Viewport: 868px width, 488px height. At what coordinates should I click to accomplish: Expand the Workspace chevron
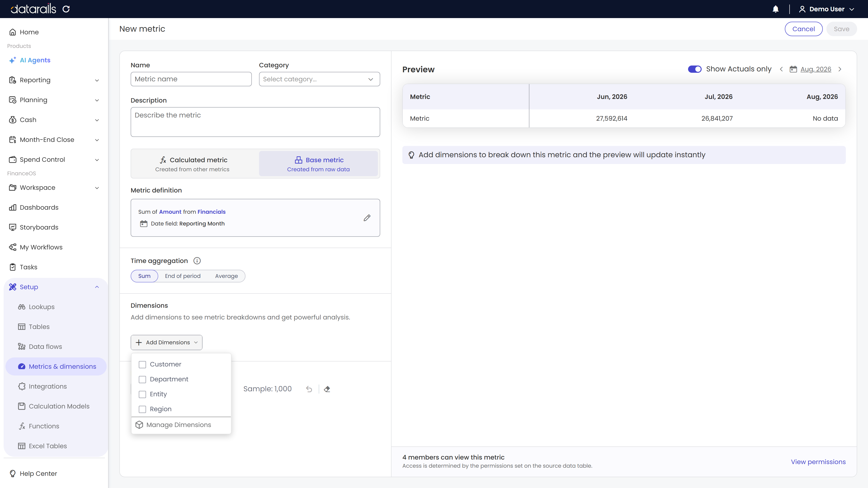(x=97, y=188)
